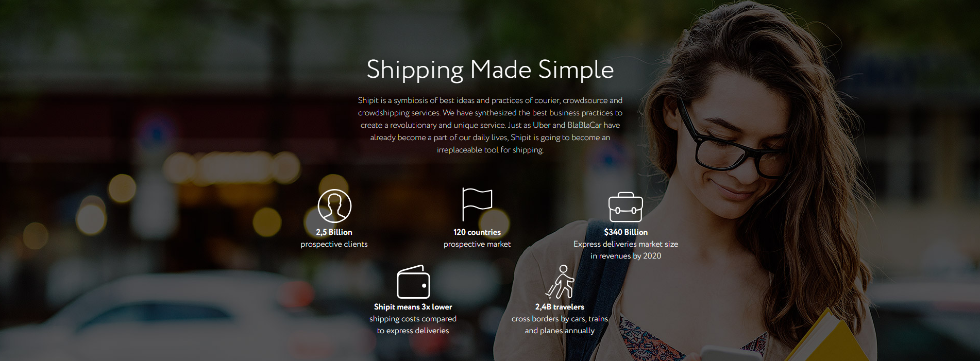Click cross borders by cars, trains text

point(560,319)
